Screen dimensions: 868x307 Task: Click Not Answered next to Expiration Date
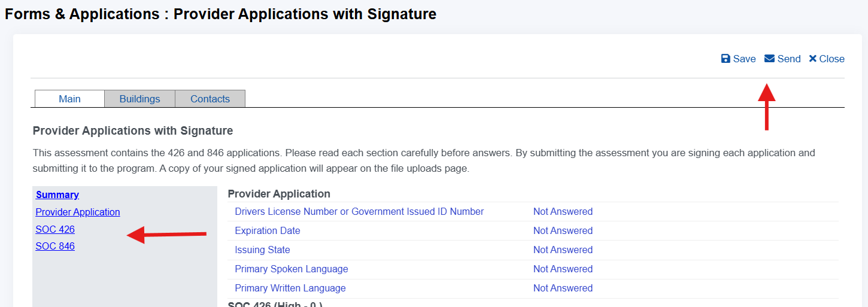pos(563,230)
